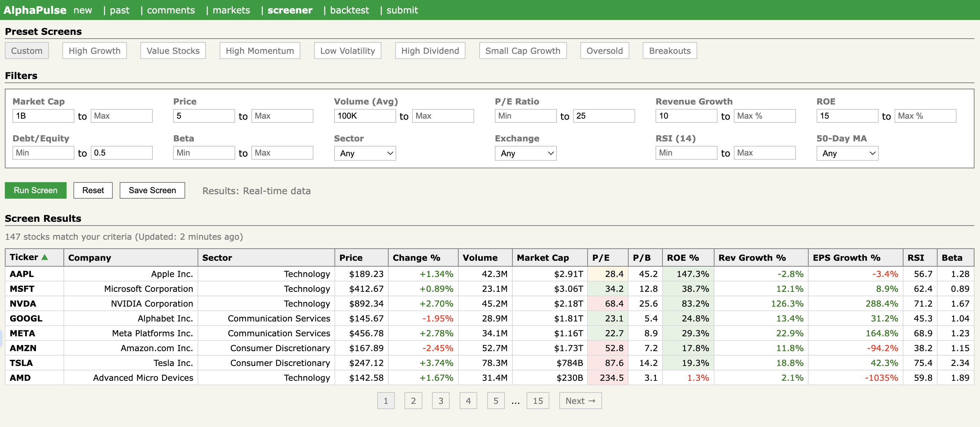Image resolution: width=980 pixels, height=427 pixels.
Task: Apply the Low Volatility preset
Action: (347, 51)
